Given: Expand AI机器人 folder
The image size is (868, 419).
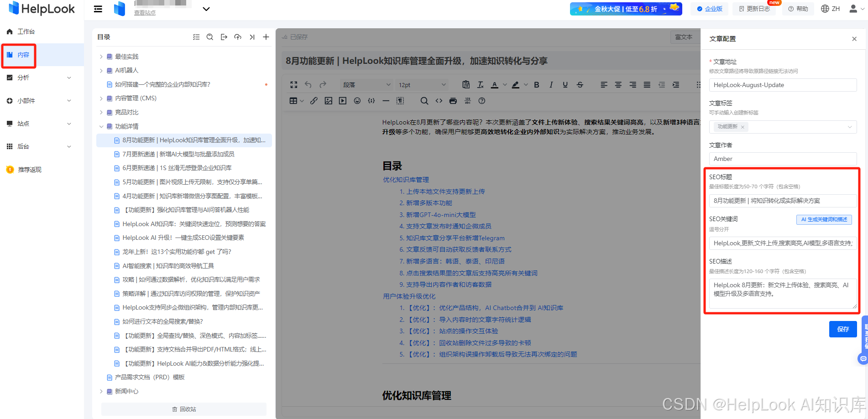Looking at the screenshot, I should tap(101, 71).
